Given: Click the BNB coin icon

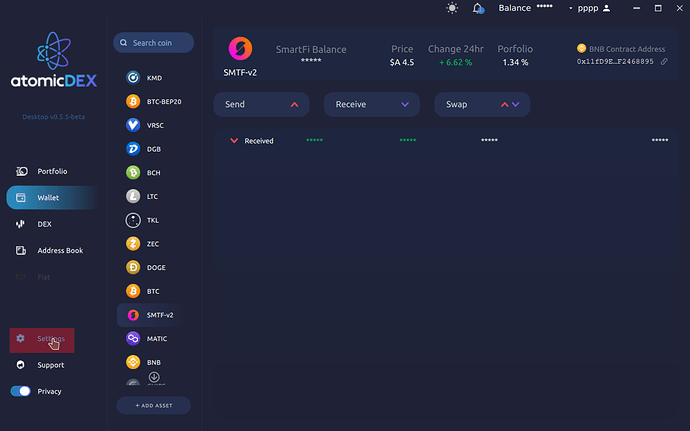Looking at the screenshot, I should (133, 362).
